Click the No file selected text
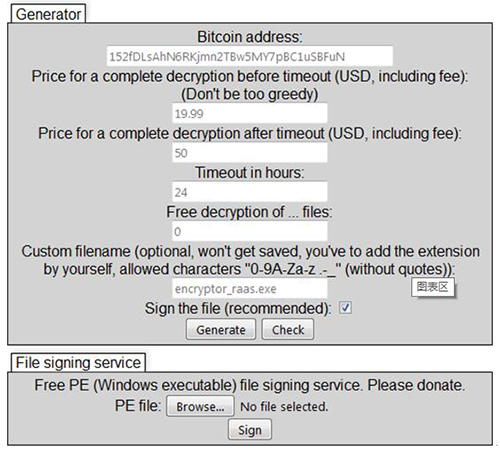 point(284,406)
